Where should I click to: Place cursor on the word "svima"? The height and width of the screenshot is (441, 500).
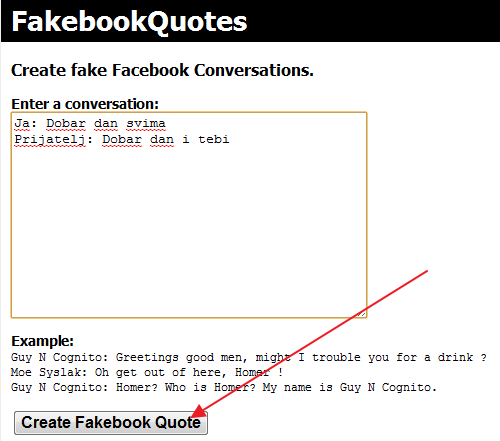pyautogui.click(x=146, y=123)
